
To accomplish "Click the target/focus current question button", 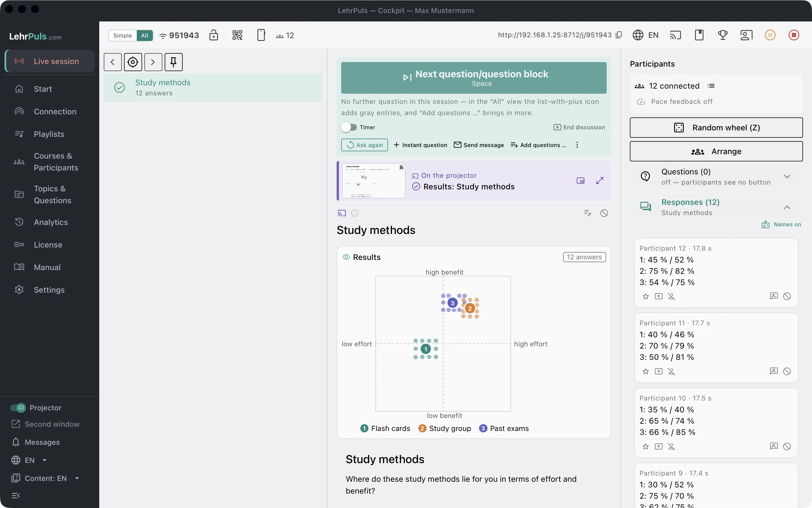I will point(133,62).
